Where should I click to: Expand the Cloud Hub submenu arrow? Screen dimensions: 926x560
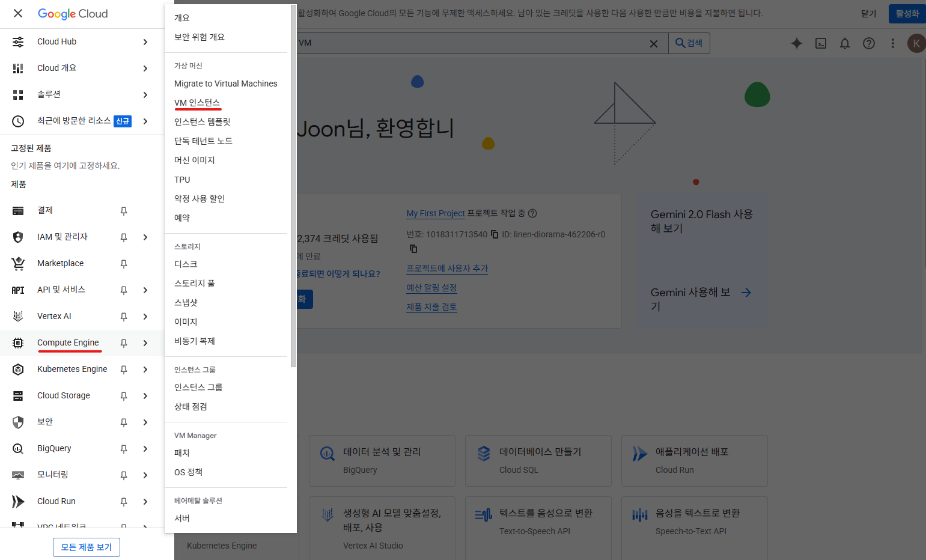pos(145,42)
